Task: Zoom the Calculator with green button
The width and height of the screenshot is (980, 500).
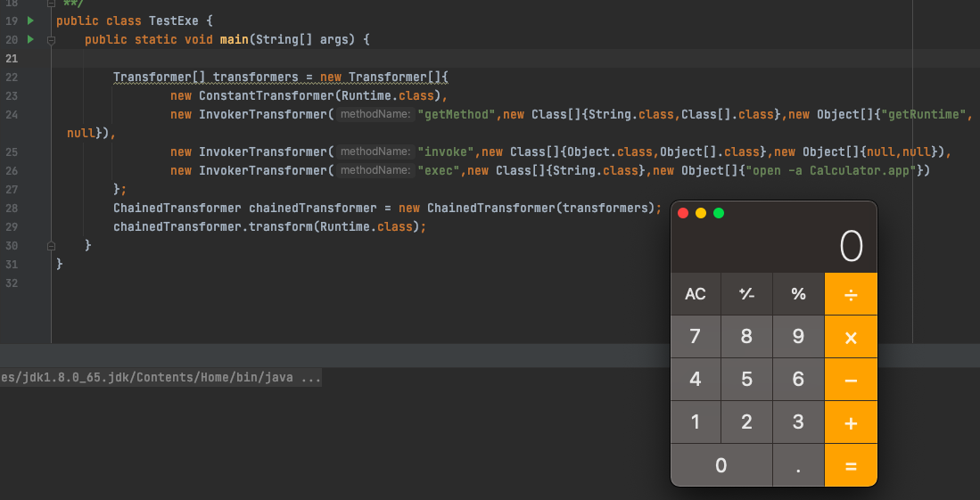Action: 719,213
